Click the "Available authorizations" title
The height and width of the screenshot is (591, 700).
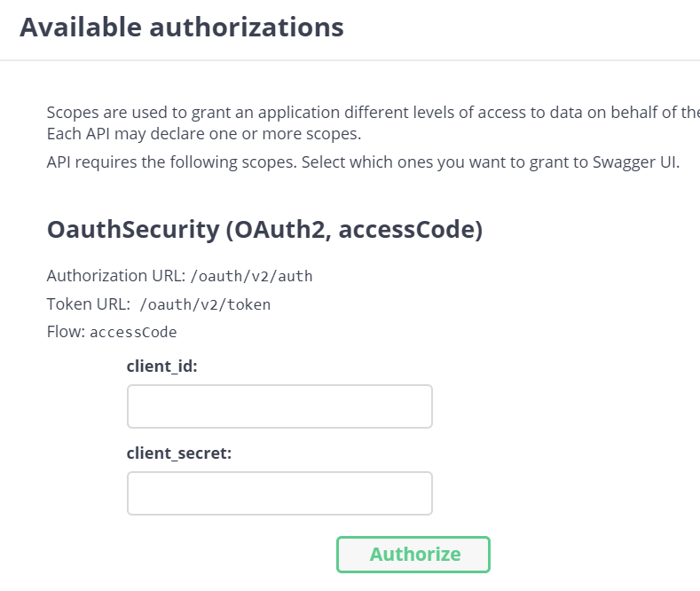coord(182,28)
